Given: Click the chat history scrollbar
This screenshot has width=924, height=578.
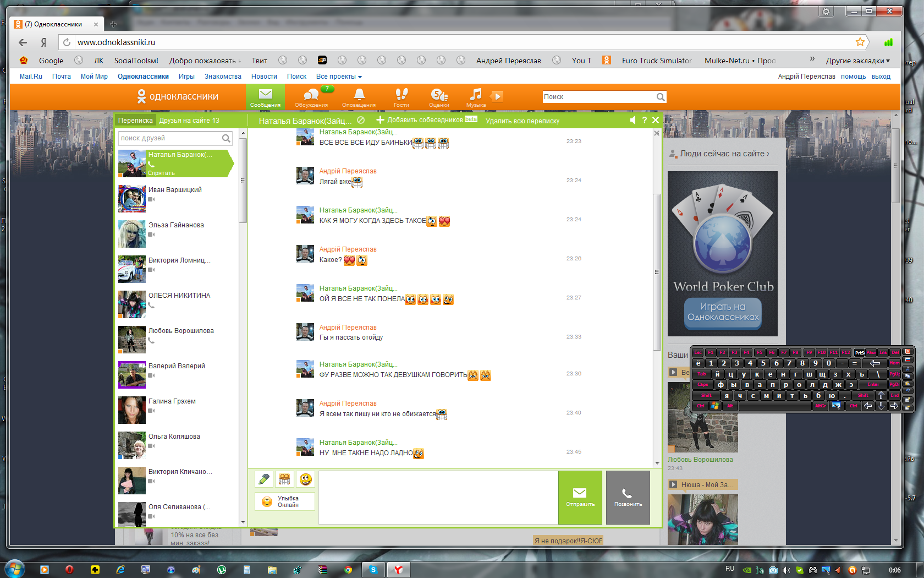Looking at the screenshot, I should pyautogui.click(x=657, y=272).
